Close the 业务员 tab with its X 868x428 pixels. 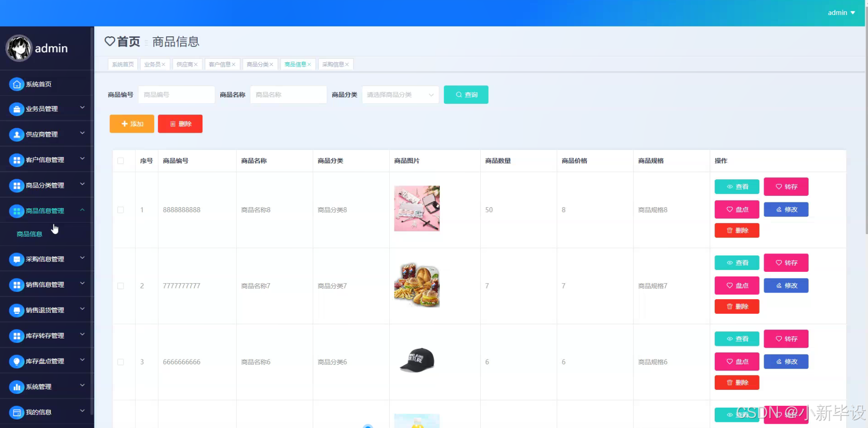[x=163, y=65]
